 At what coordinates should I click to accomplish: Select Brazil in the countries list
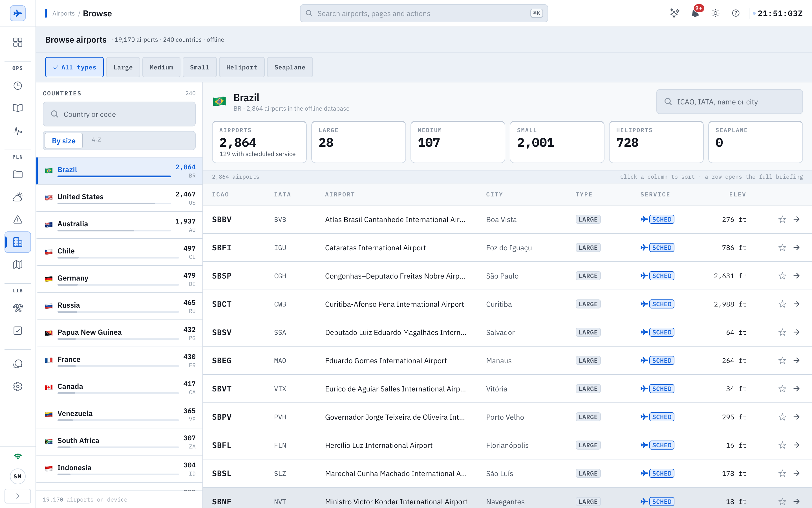click(120, 171)
